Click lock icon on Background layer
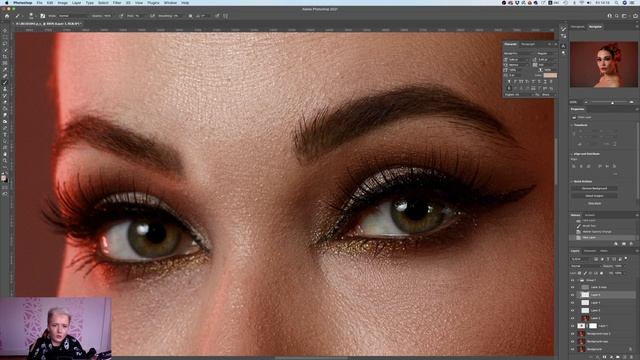This screenshot has width=640, height=360. coord(631,349)
